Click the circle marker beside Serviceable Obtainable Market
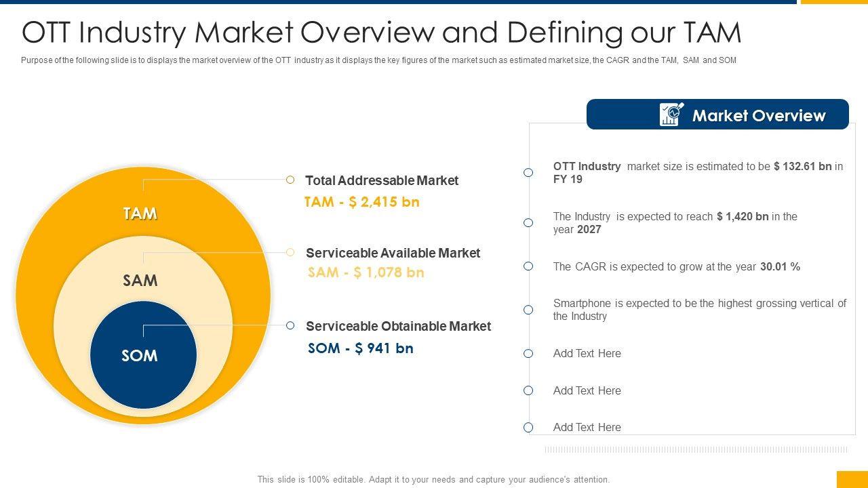Screen dimensions: 868x488 tap(290, 325)
